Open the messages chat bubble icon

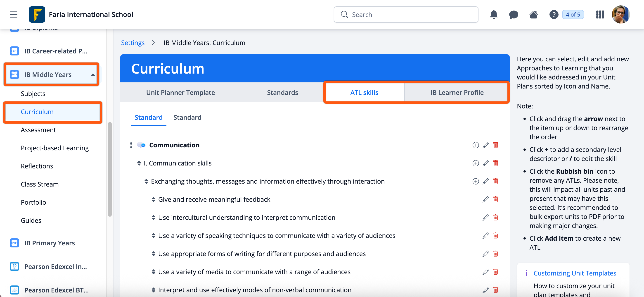514,14
